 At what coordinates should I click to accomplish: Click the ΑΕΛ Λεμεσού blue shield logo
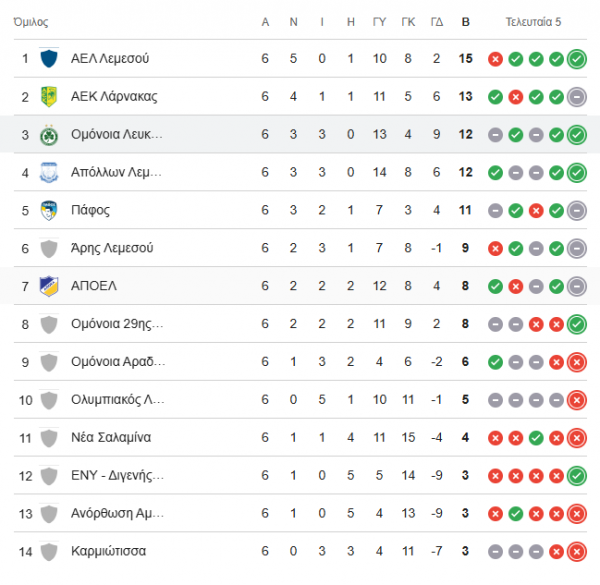coord(49,58)
